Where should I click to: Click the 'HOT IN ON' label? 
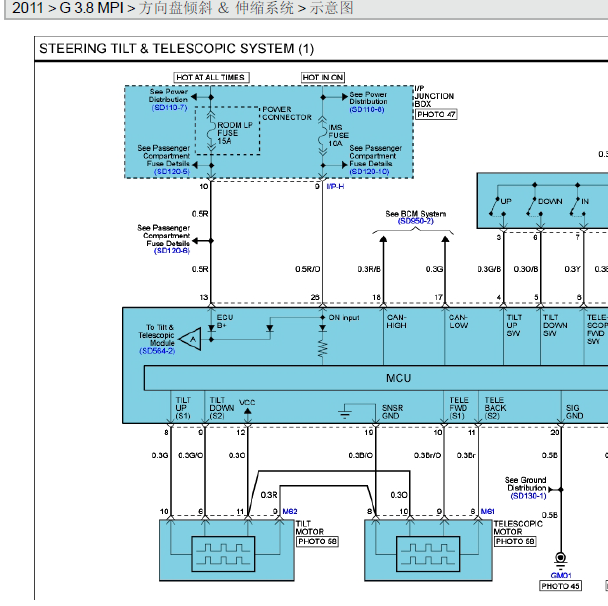(323, 78)
